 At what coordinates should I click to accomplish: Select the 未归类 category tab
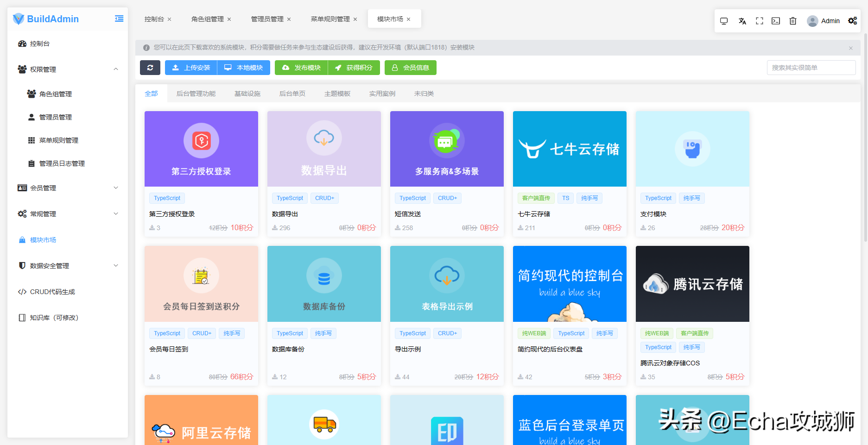(424, 94)
